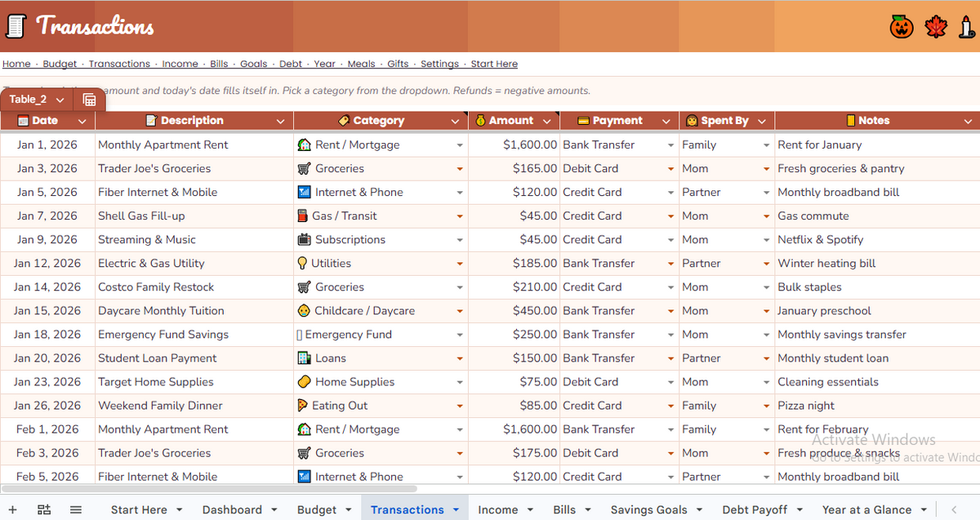
Task: Click the person icon in Spent By header
Action: coord(692,121)
